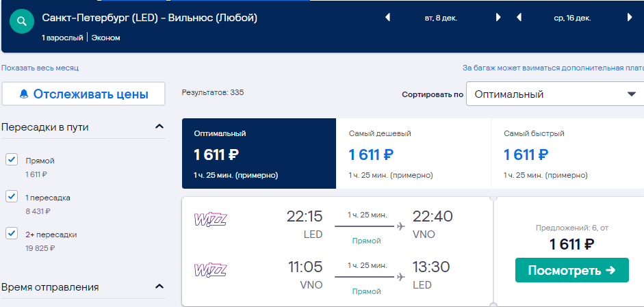Toggle the 2+ пересадки checkbox
The width and height of the screenshot is (644, 307).
[x=12, y=233]
